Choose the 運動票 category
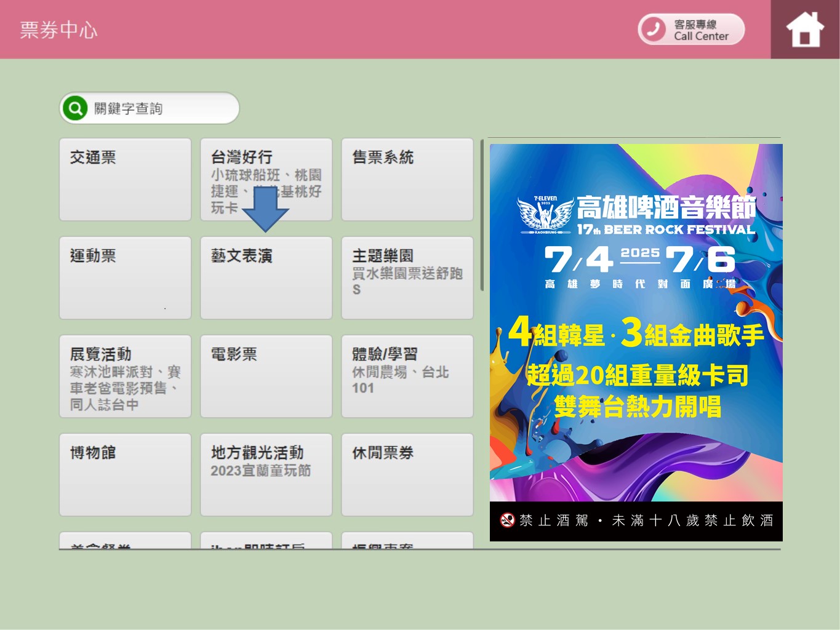The height and width of the screenshot is (630, 840). coord(125,277)
